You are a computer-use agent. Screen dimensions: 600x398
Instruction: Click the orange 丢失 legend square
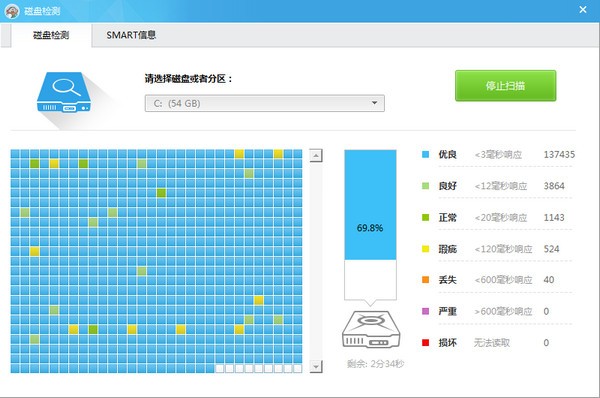pos(425,280)
